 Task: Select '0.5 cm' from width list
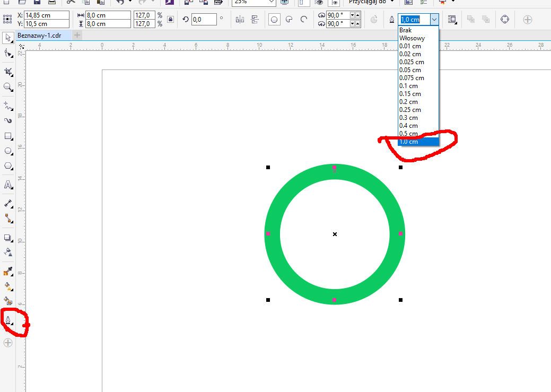point(409,134)
